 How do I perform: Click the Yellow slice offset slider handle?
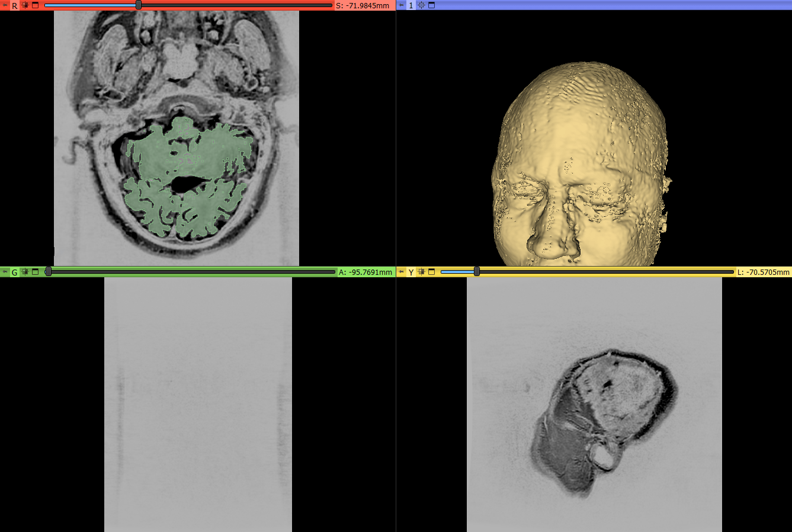pos(476,272)
